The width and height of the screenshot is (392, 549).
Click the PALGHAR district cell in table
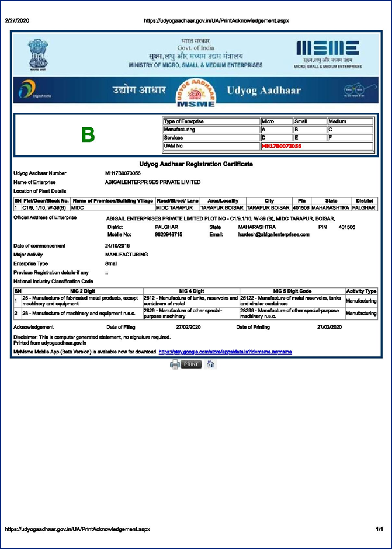coord(365,207)
